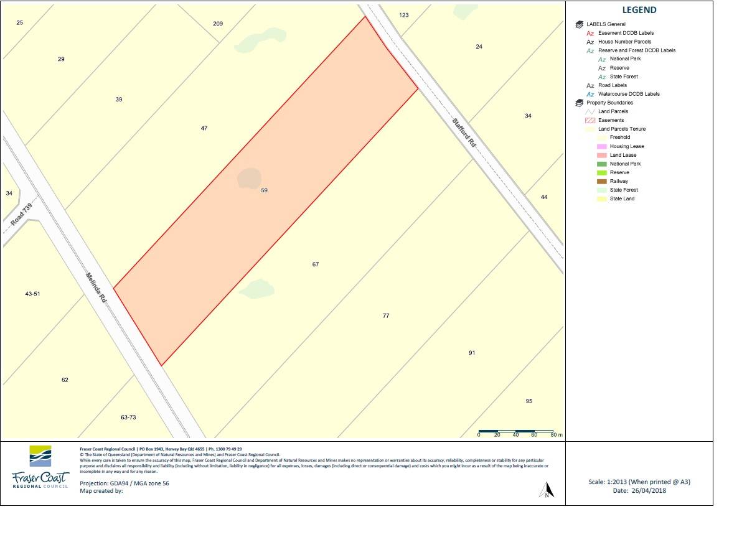Select the highlighted parcel number 59
The height and width of the screenshot is (560, 747).
click(265, 190)
